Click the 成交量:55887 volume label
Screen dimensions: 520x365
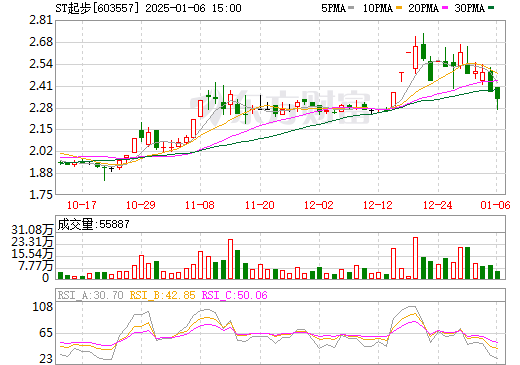(x=93, y=224)
